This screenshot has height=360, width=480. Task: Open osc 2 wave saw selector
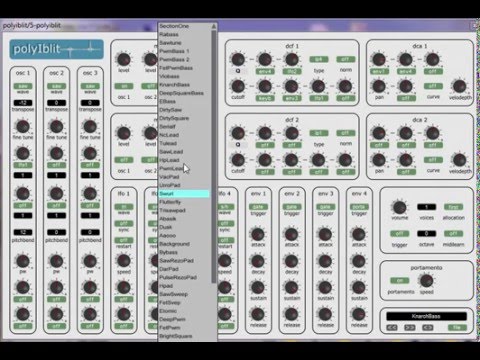pyautogui.click(x=56, y=86)
